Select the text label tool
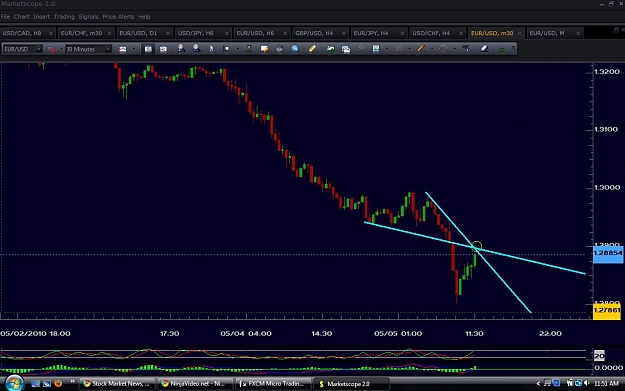 (466, 49)
